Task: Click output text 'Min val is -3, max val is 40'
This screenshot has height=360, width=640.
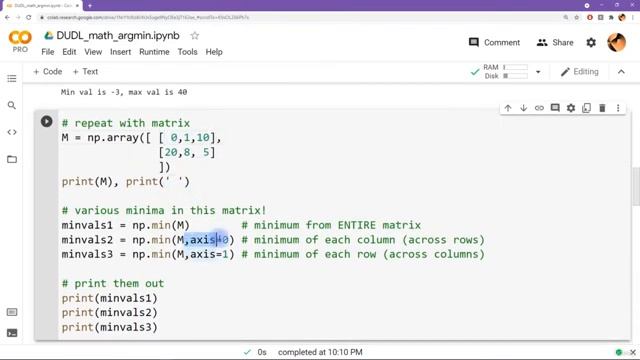Action: pos(124,92)
